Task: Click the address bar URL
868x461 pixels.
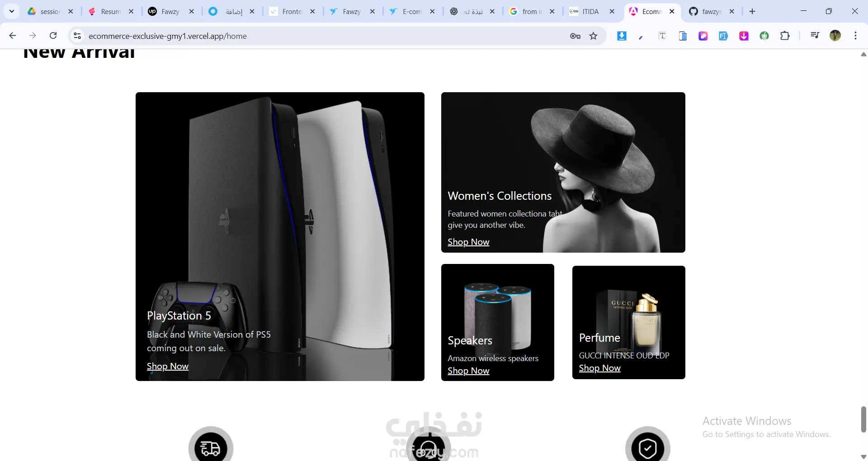Action: 168,36
